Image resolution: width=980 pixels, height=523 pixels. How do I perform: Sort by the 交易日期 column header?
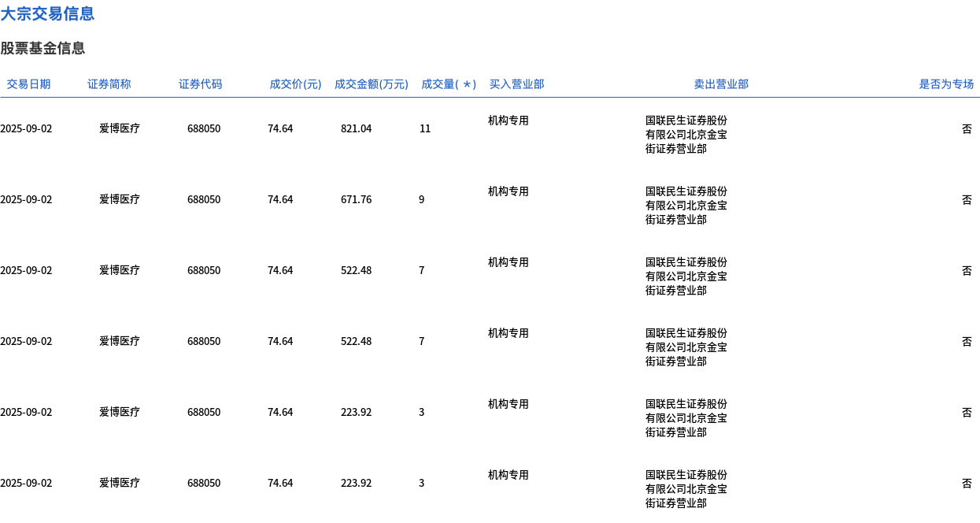pyautogui.click(x=28, y=84)
